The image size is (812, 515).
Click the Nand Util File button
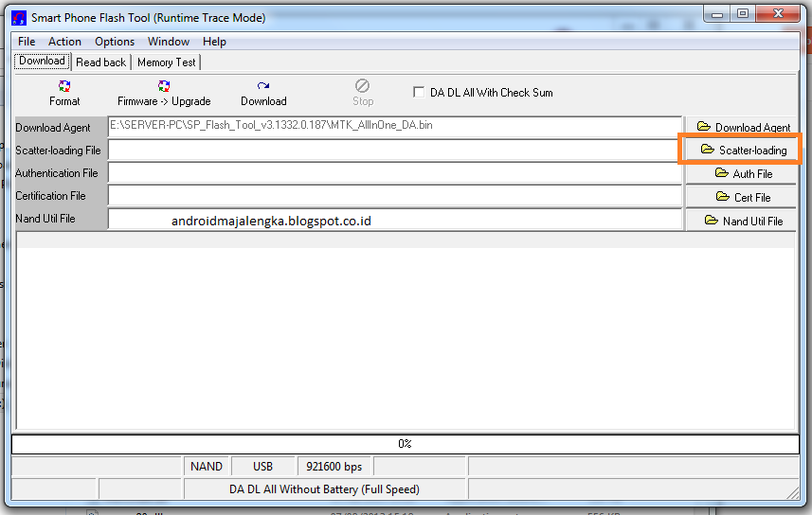coord(742,221)
